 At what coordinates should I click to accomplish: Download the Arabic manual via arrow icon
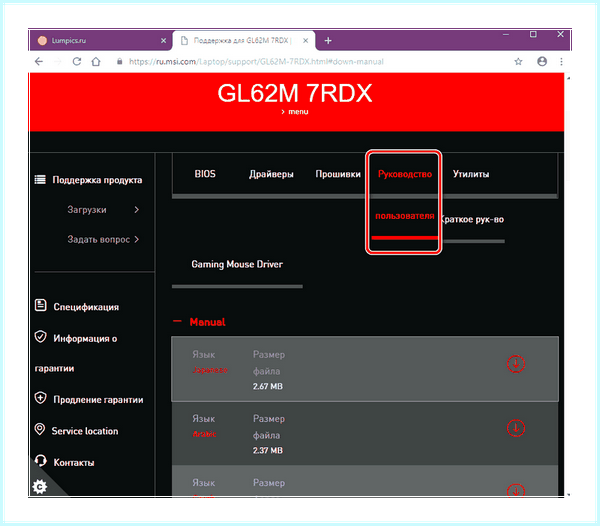516,428
